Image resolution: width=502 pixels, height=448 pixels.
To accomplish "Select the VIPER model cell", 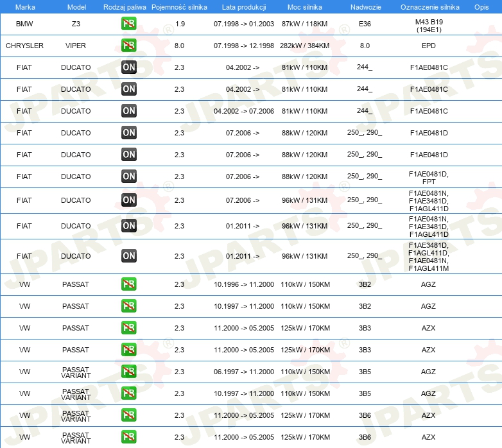I will pyautogui.click(x=76, y=46).
